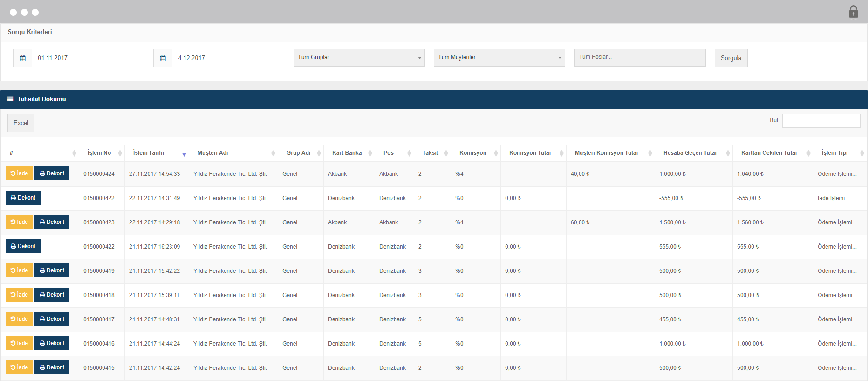The width and height of the screenshot is (868, 381).
Task: Sort by Taksit column header
Action: coord(432,153)
